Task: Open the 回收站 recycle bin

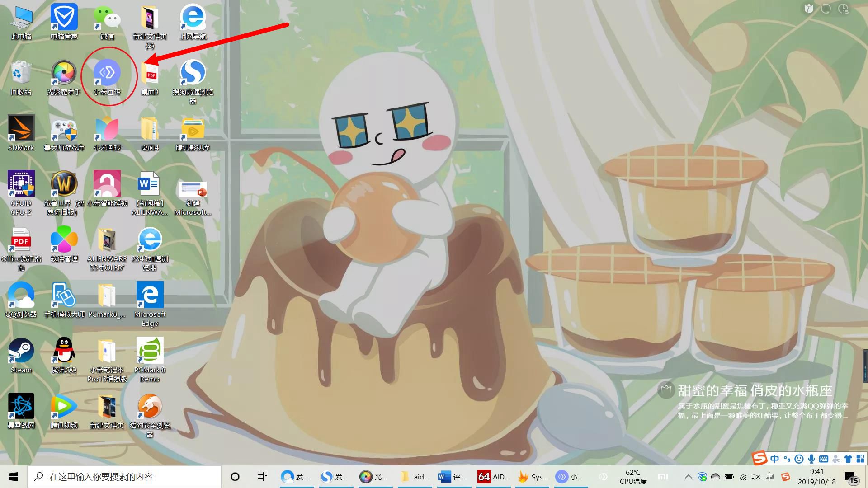Action: point(21,72)
